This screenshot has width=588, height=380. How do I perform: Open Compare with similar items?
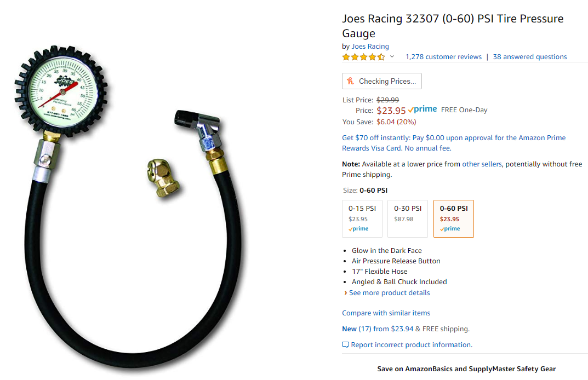pyautogui.click(x=386, y=313)
